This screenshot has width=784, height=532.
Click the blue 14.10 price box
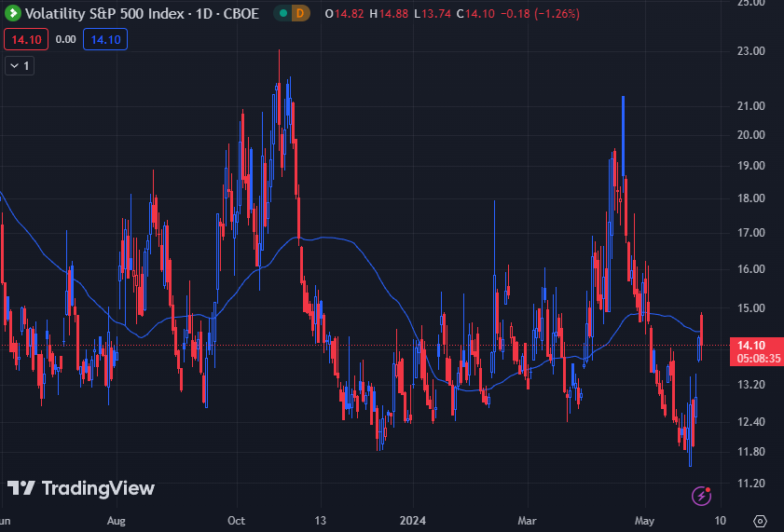click(105, 39)
